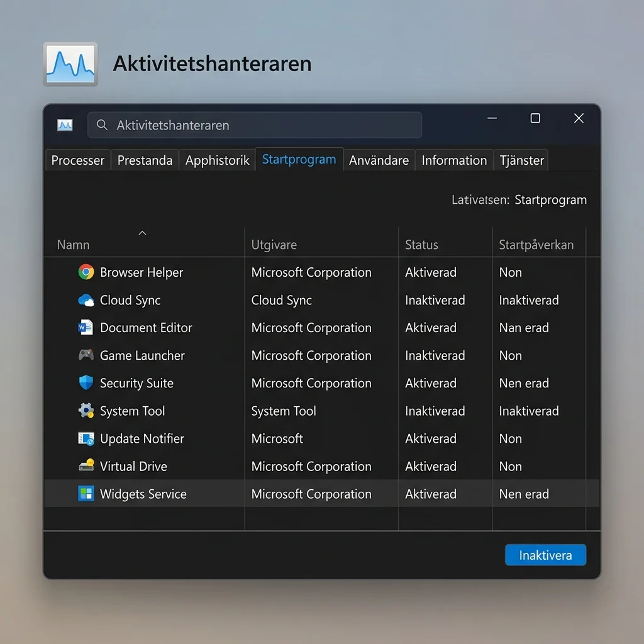Click Security Suite's Nen erad impact cell
This screenshot has width=644, height=644.
click(524, 383)
